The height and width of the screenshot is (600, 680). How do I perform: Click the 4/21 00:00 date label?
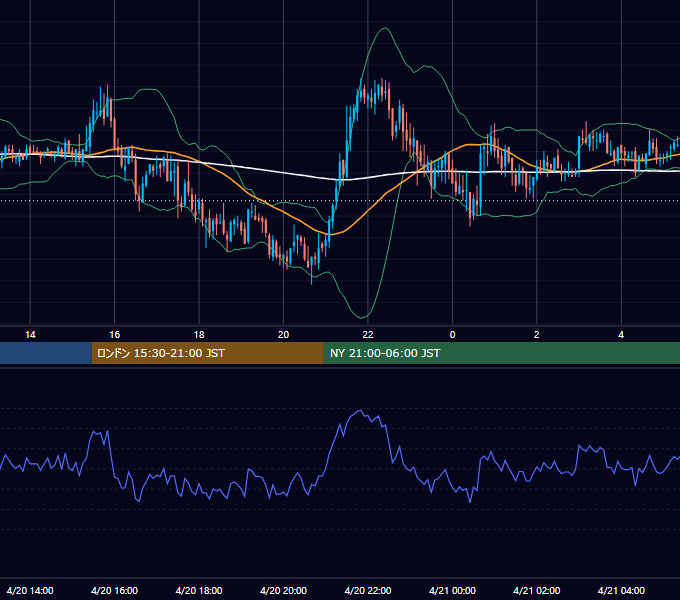(x=452, y=590)
